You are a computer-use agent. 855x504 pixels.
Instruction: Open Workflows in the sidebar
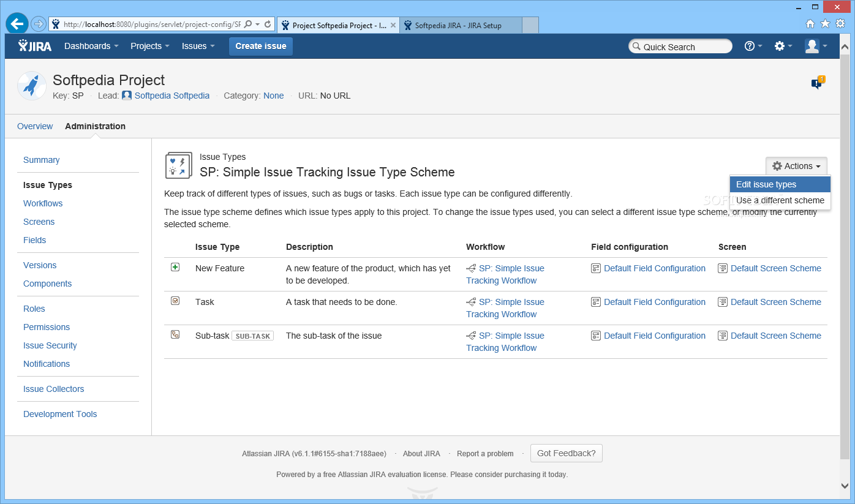pyautogui.click(x=43, y=203)
